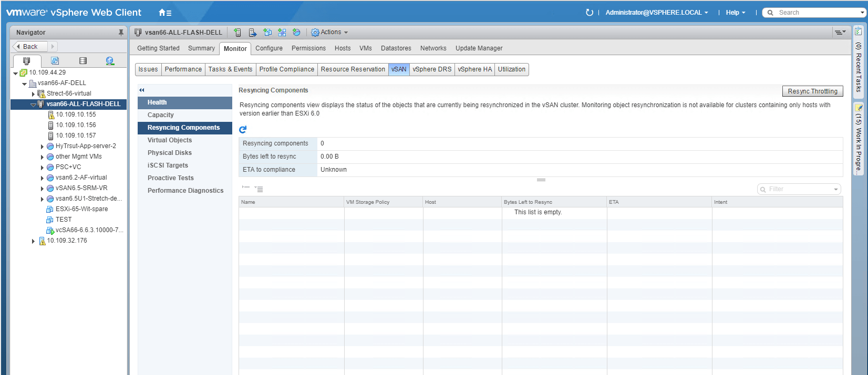Click the Resync Throttling button
This screenshot has height=375, width=868.
point(812,91)
